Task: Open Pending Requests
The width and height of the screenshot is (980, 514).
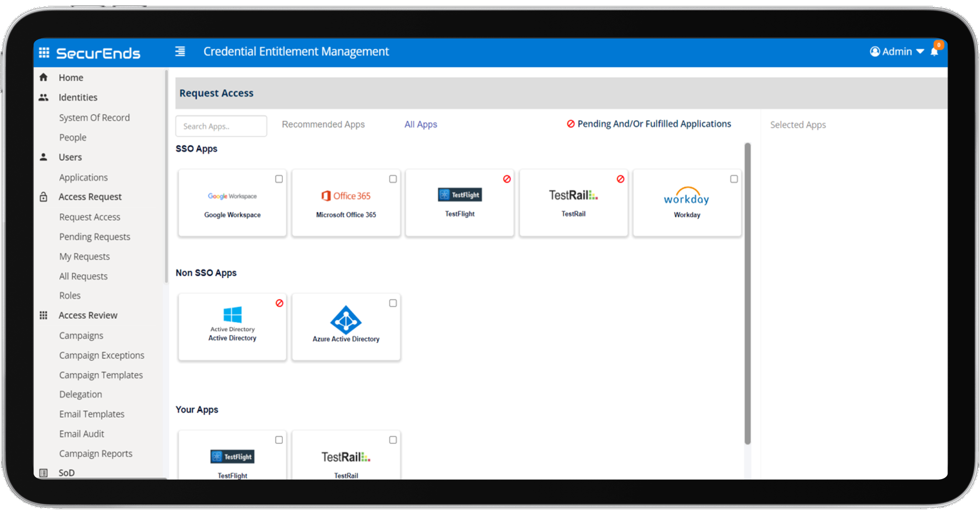Action: click(x=94, y=237)
